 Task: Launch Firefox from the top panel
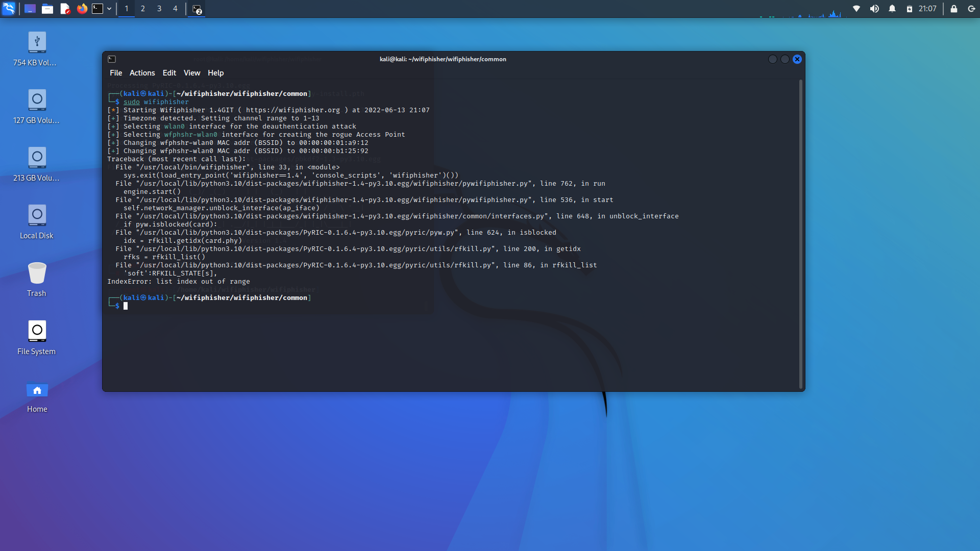82,9
